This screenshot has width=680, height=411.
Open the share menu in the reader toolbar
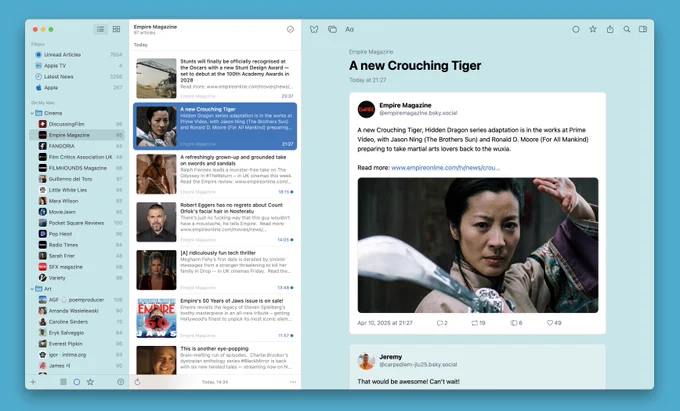click(610, 29)
